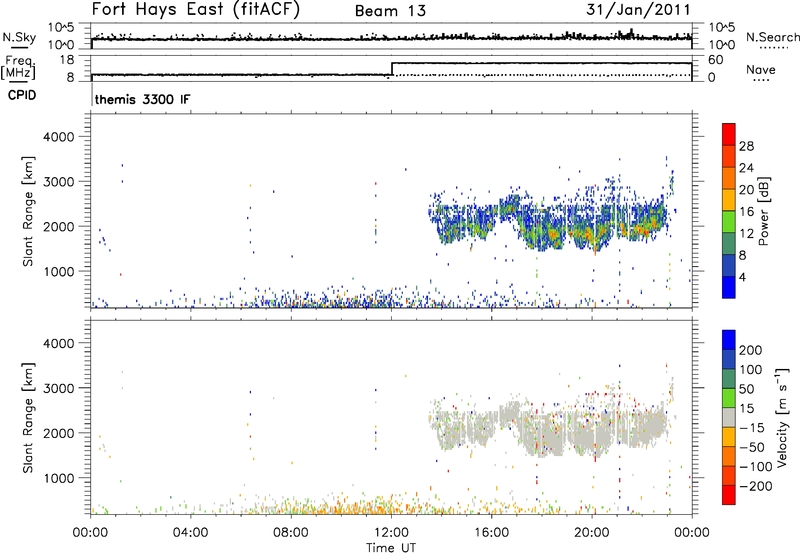Click the "Slant Range [km]" label of Velocity panel

point(28,418)
